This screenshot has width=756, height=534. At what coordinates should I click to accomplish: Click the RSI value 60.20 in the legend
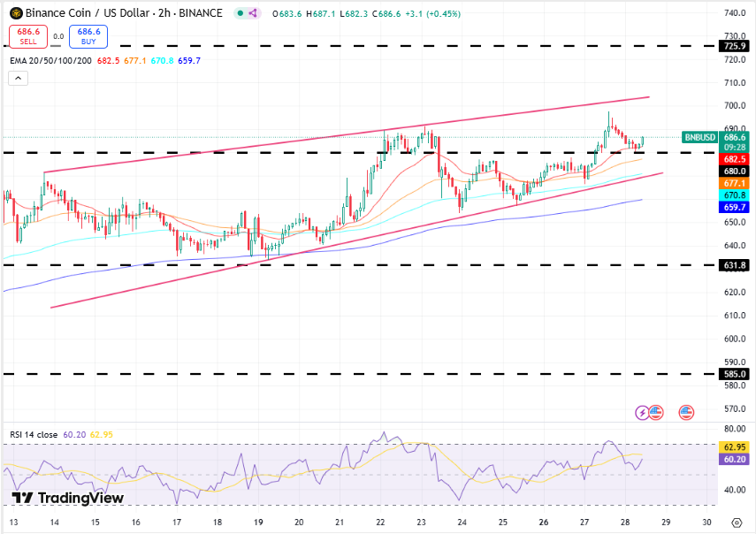[74, 435]
